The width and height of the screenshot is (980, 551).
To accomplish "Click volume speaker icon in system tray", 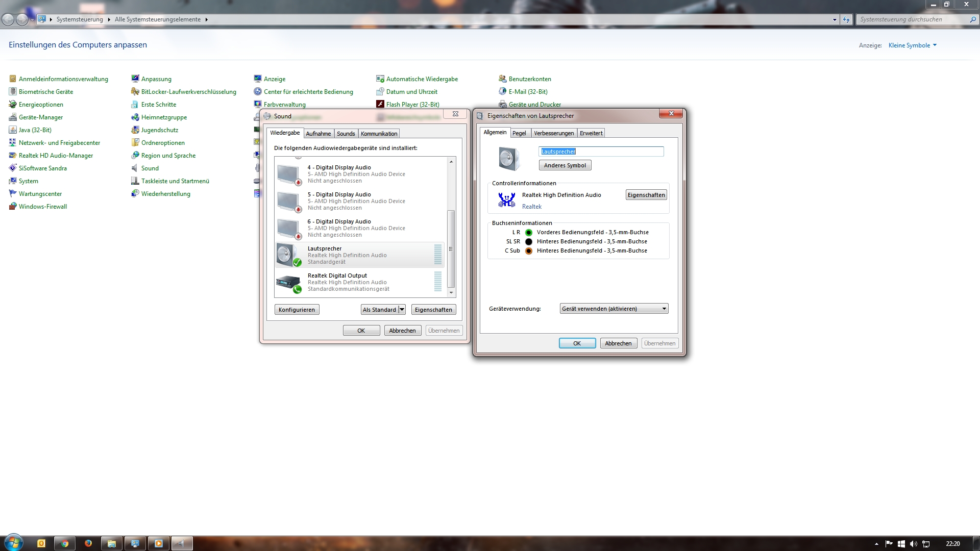I will pyautogui.click(x=913, y=544).
